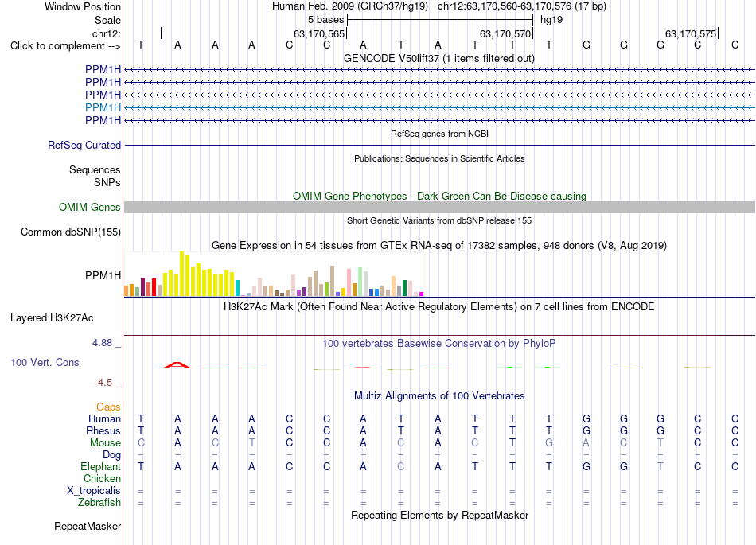
Task: Click the tallest yellow bar in GTEx chart
Action: 181,274
